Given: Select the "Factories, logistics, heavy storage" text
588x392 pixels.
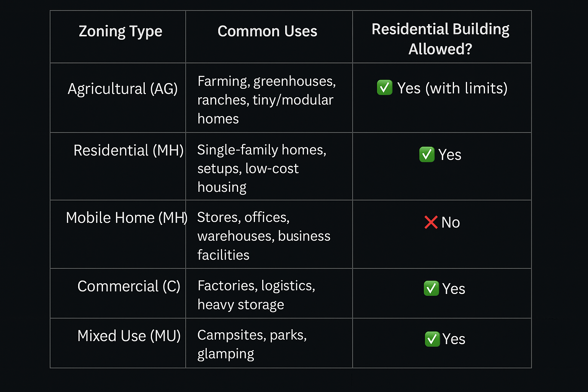Looking at the screenshot, I should (x=256, y=295).
